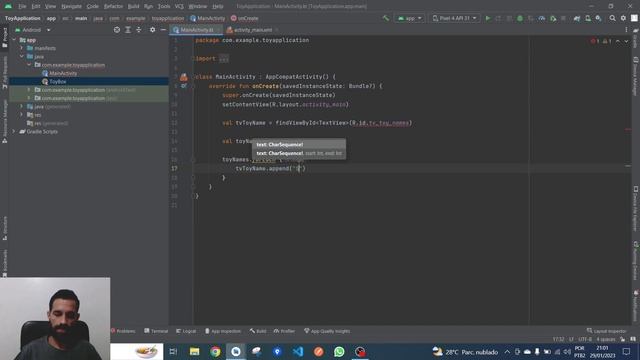Open the Navigate menu
The width and height of the screenshot is (640, 360).
[71, 6]
